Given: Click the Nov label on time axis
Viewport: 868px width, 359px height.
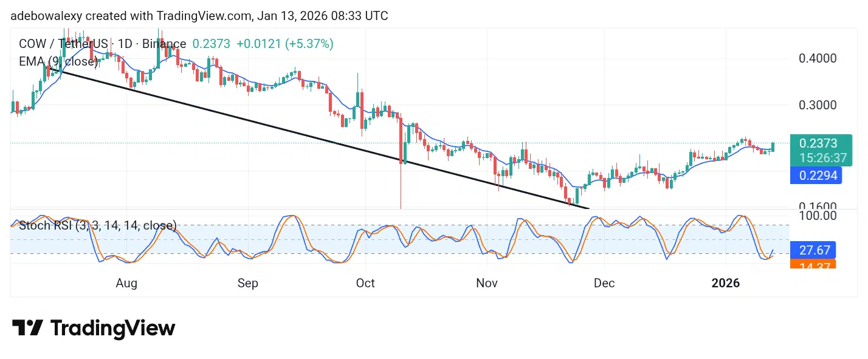Looking at the screenshot, I should tap(487, 283).
